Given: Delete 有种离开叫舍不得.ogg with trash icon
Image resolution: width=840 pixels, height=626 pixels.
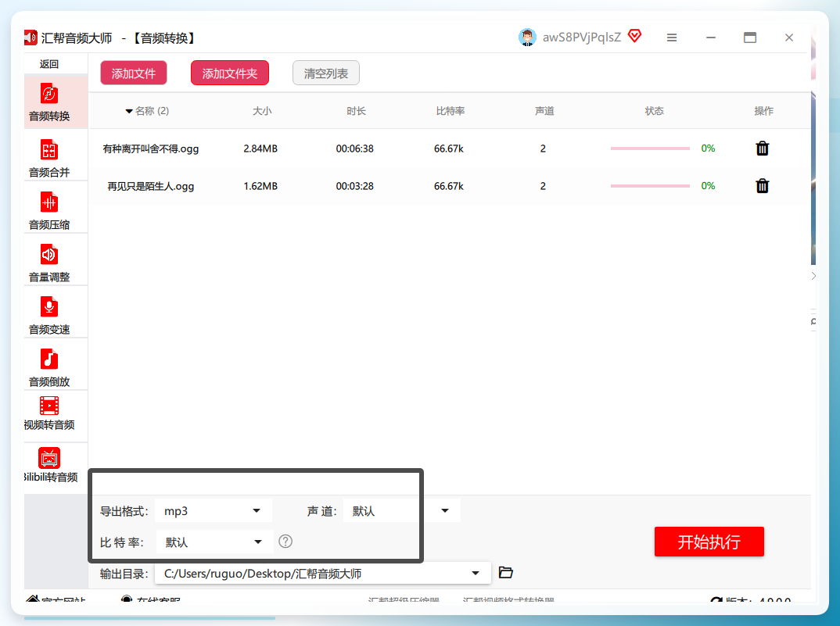Looking at the screenshot, I should point(763,148).
